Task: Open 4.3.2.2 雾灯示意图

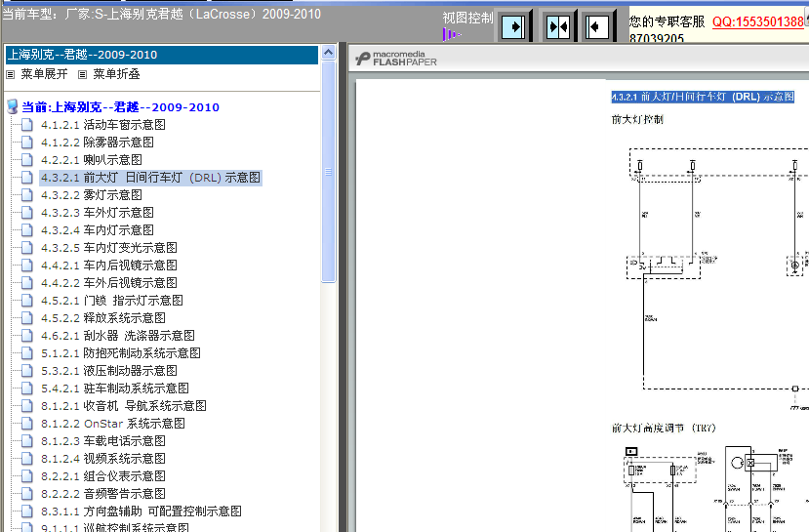Action: point(92,194)
